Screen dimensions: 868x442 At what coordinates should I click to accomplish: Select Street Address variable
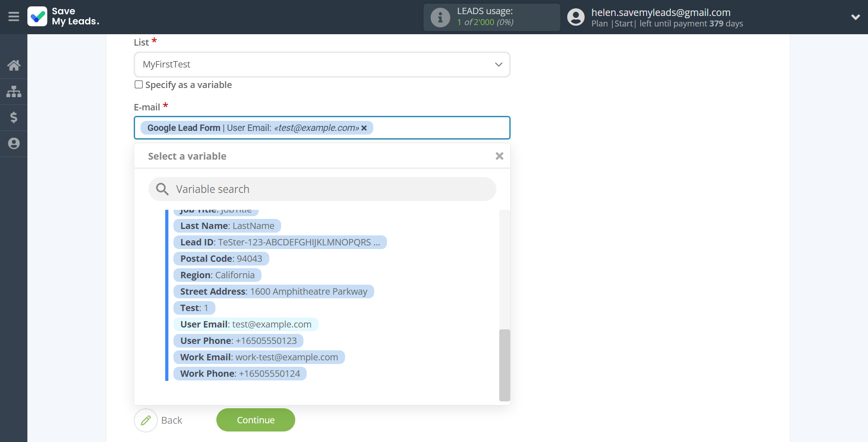(x=273, y=291)
